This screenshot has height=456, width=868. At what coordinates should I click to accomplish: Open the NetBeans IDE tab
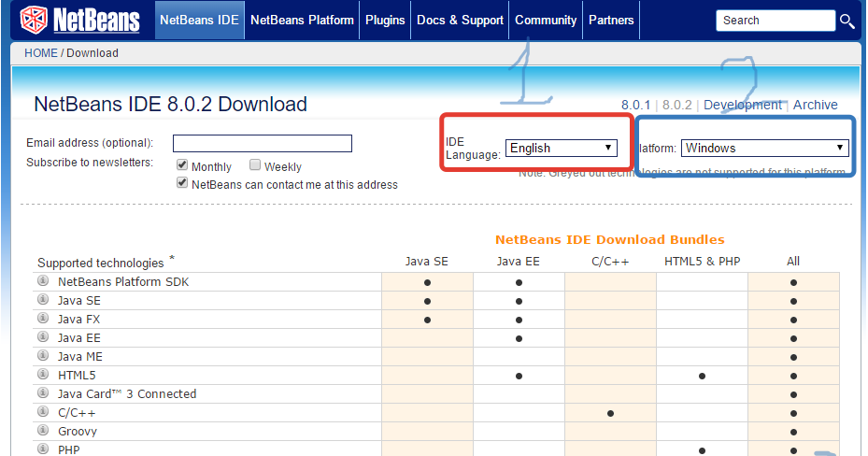click(199, 20)
